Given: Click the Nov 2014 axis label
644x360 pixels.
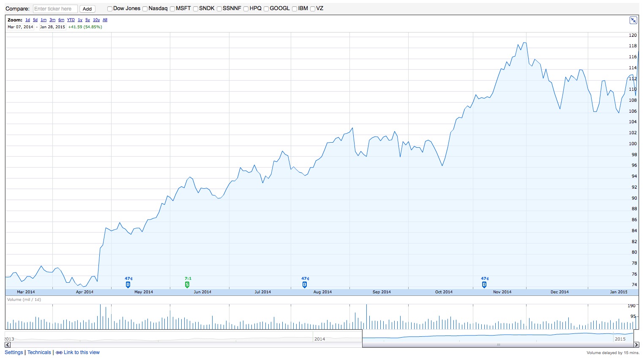Looking at the screenshot, I should (x=502, y=292).
